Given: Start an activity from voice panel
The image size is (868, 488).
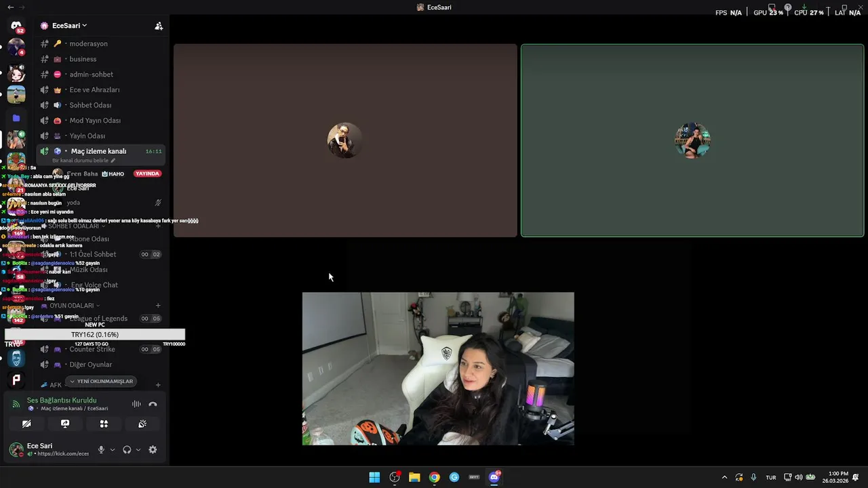Looking at the screenshot, I should (104, 424).
